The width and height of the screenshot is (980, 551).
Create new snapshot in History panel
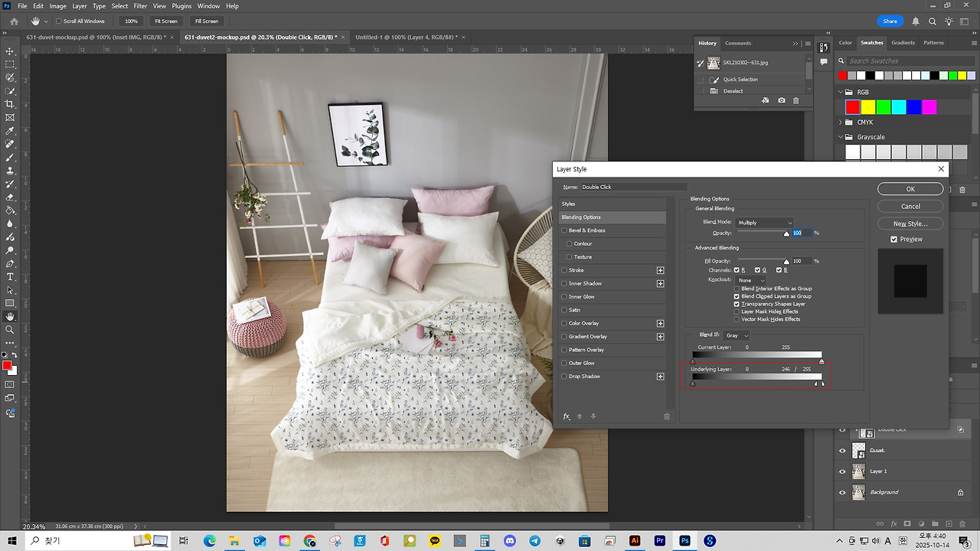pos(781,100)
